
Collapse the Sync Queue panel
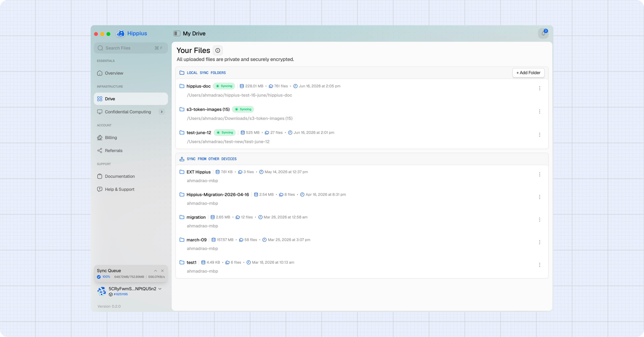pyautogui.click(x=155, y=271)
